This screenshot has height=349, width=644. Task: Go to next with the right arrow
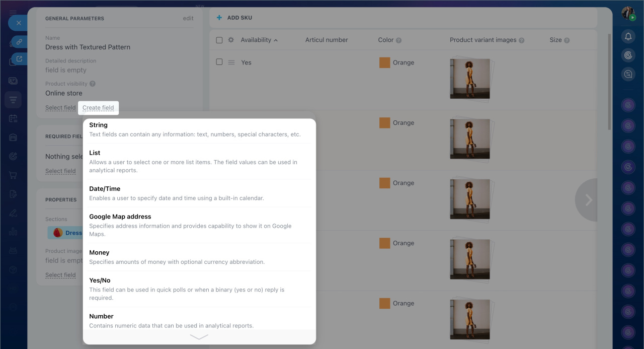[588, 200]
